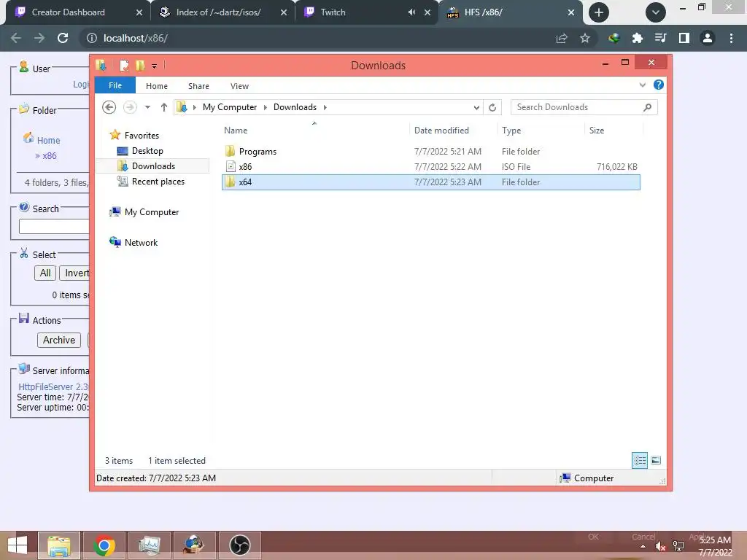Go back with the Explorer back arrow

point(109,107)
